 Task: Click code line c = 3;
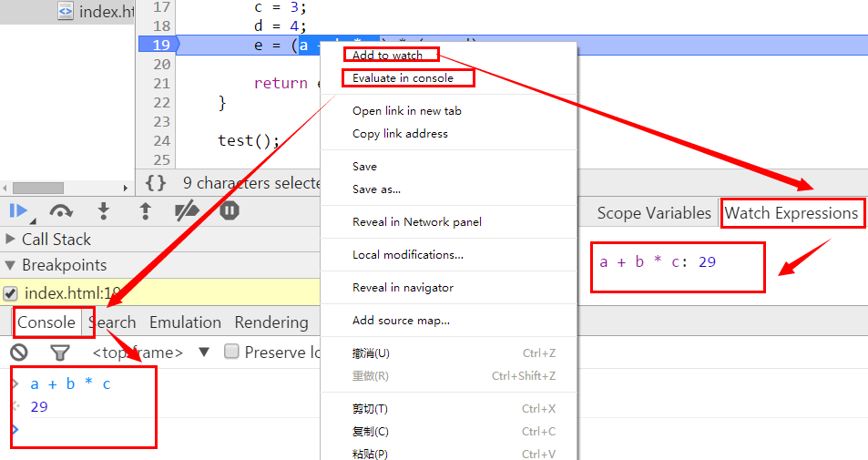pyautogui.click(x=281, y=7)
